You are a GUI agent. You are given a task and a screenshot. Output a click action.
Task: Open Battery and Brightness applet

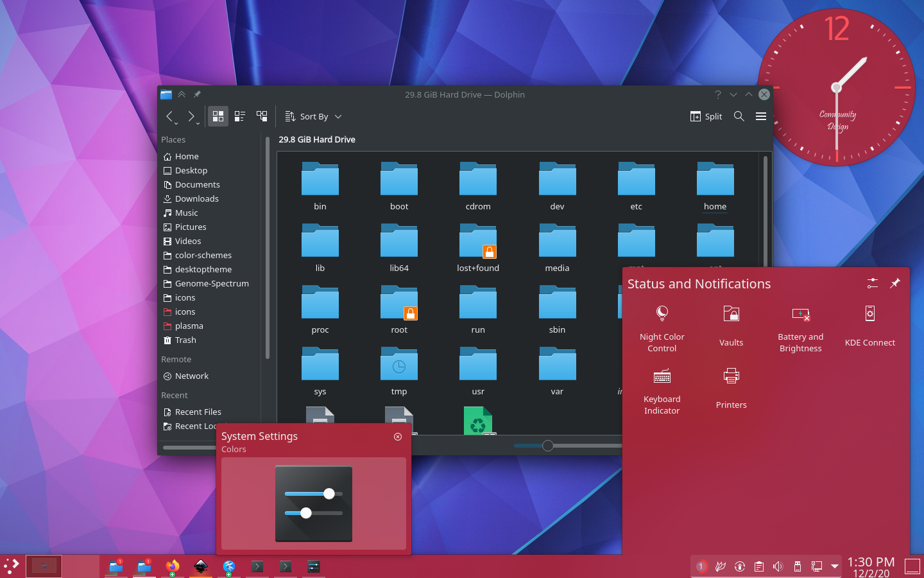point(801,328)
